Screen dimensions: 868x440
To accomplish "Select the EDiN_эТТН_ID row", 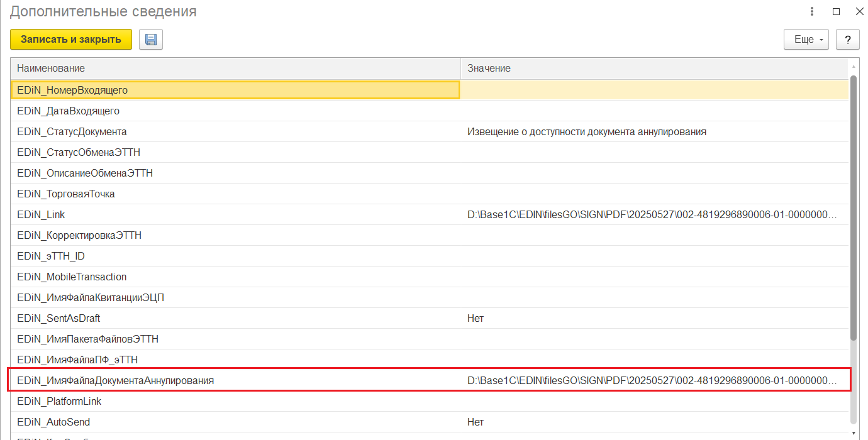I will click(430, 256).
